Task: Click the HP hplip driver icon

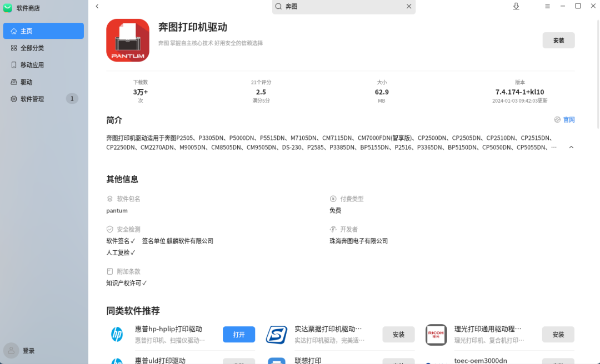Action: (x=117, y=334)
